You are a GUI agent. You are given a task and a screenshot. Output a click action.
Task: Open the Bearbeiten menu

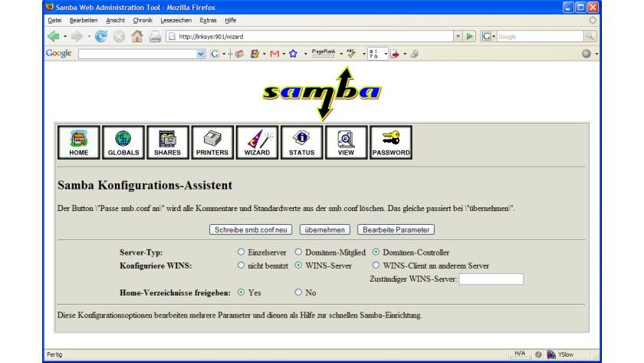[84, 20]
